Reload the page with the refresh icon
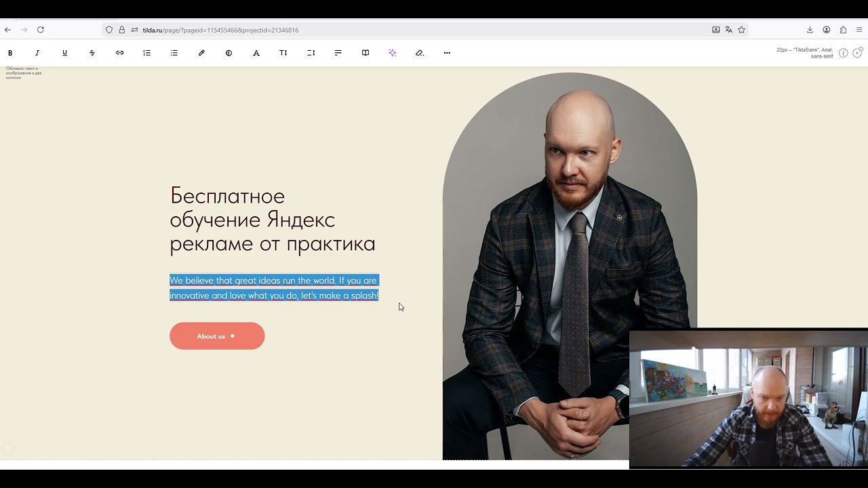Viewport: 868px width, 488px height. [41, 30]
